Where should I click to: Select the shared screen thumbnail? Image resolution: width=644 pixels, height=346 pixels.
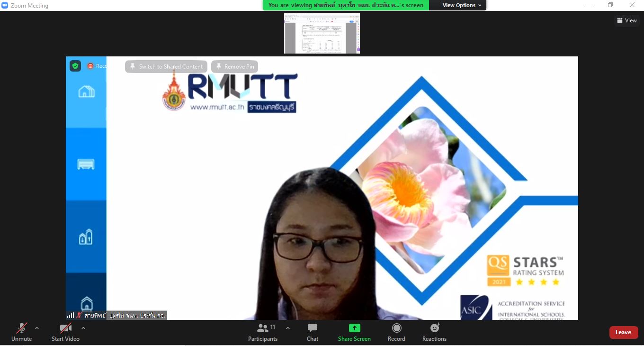[322, 33]
